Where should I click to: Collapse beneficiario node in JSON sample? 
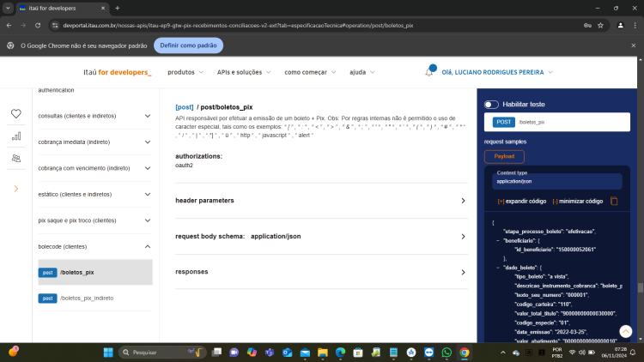(498, 241)
